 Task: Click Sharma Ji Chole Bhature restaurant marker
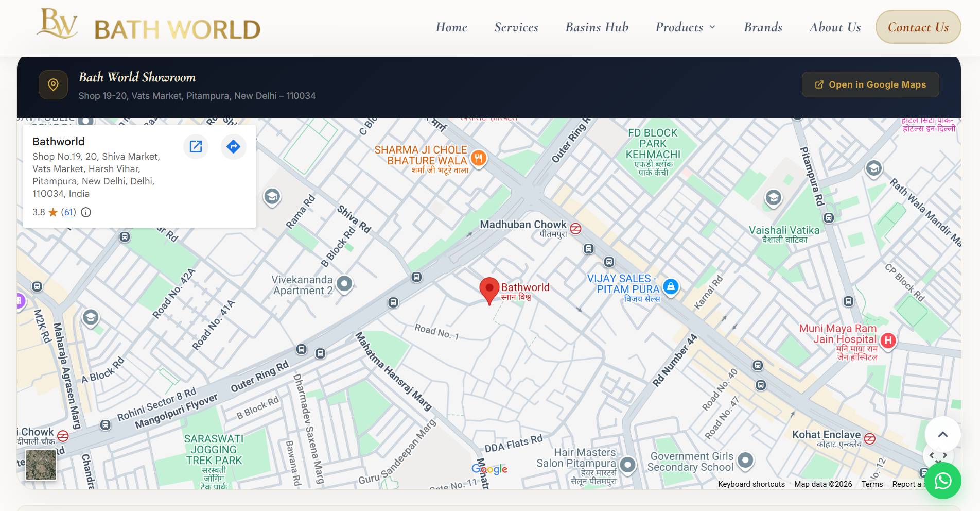[479, 158]
